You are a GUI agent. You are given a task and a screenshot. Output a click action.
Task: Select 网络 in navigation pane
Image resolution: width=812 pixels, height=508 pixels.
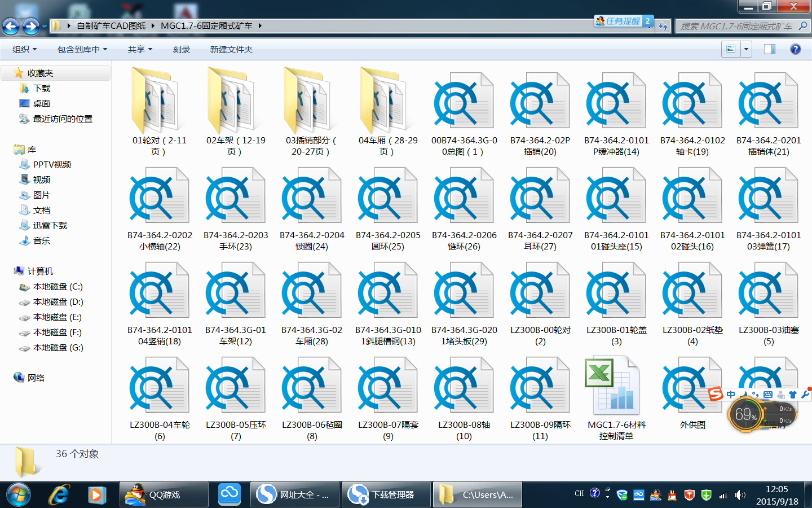36,378
